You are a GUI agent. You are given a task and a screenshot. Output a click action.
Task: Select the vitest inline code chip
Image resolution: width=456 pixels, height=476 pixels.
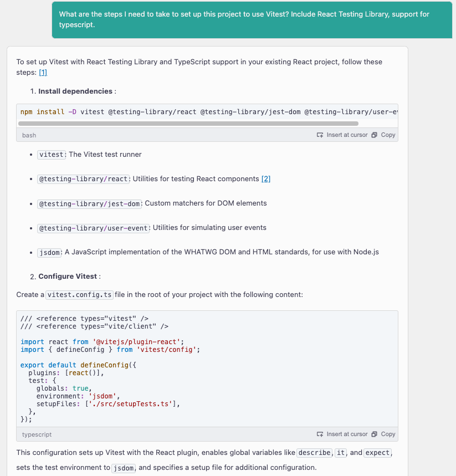coord(50,154)
